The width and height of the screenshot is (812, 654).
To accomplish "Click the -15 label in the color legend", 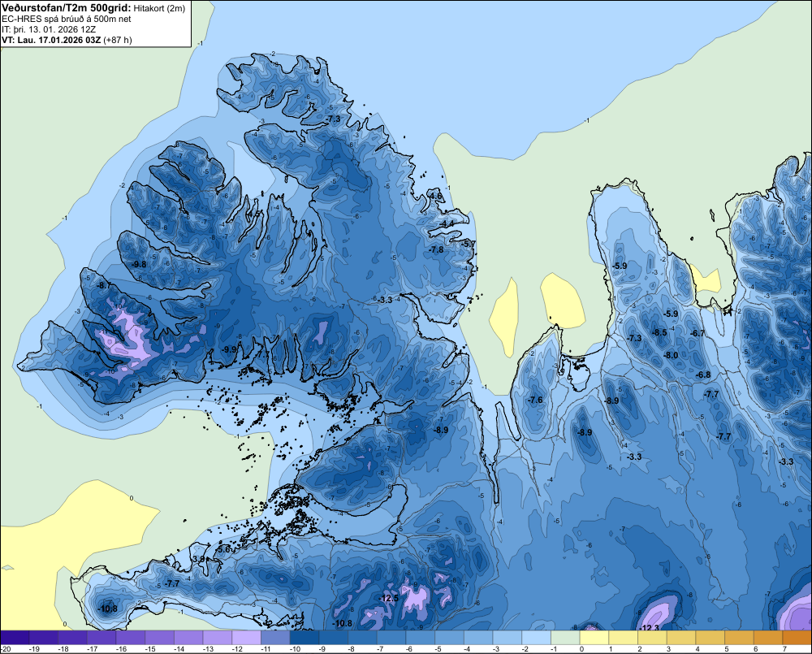I will point(150,649).
